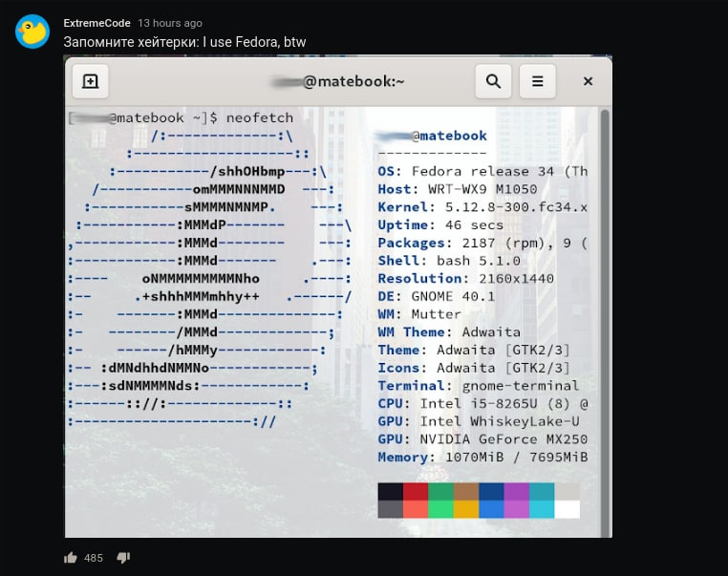The width and height of the screenshot is (728, 576).
Task: Click the 'Uptime: 46 secs' line
Action: point(440,224)
